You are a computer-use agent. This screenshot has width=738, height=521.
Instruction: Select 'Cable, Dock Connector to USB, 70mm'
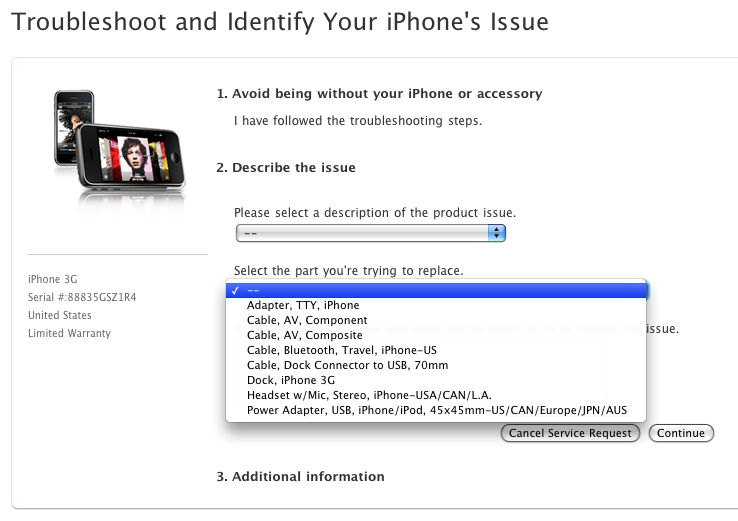436,366
